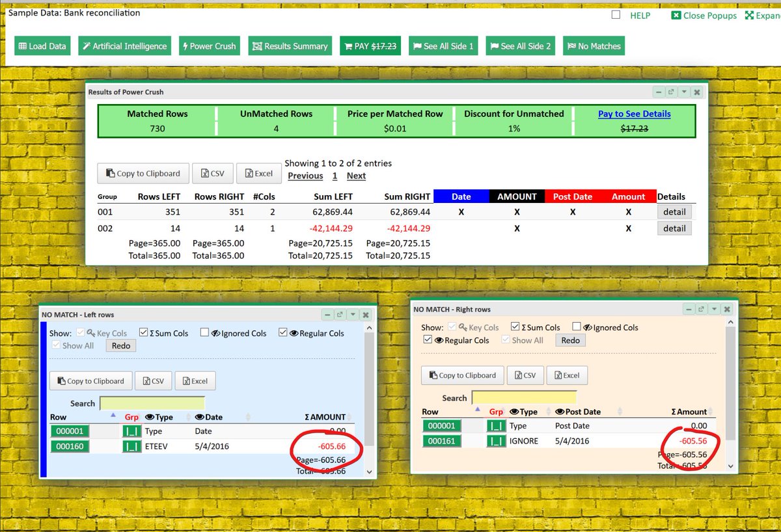Enable Ignored Cols in NO MATCH Right rows
Image resolution: width=781 pixels, height=532 pixels.
point(577,326)
